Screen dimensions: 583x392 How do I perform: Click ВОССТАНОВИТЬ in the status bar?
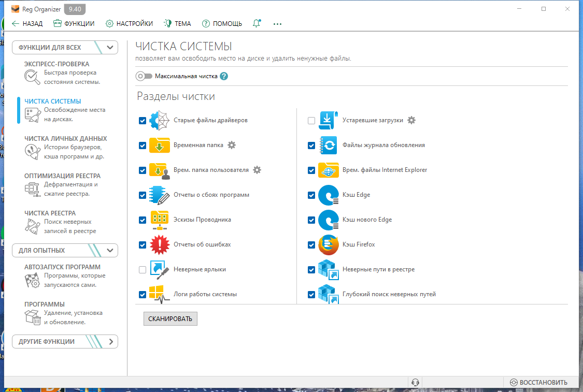[538, 382]
